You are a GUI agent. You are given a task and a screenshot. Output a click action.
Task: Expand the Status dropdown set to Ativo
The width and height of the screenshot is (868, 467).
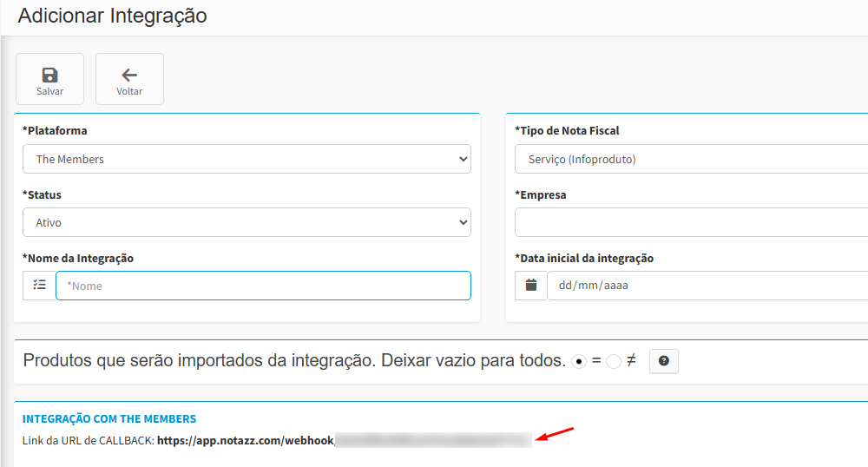[247, 222]
